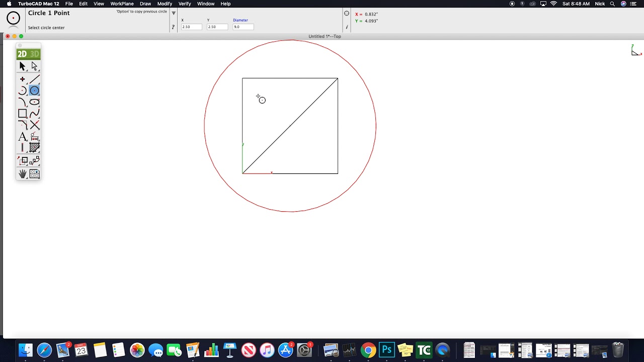
Task: Choose the Dimension tool
Action: pyautogui.click(x=34, y=136)
